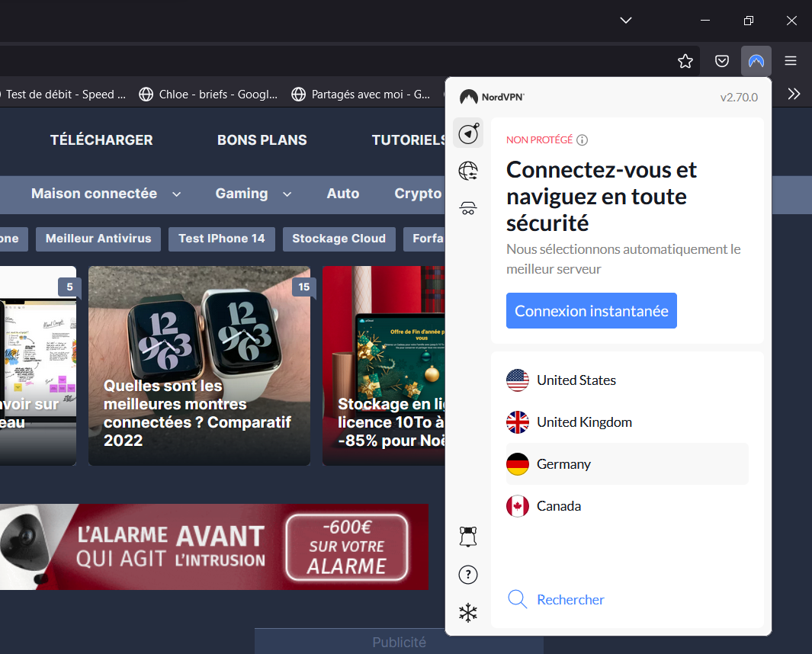Connect to United States server

point(627,380)
